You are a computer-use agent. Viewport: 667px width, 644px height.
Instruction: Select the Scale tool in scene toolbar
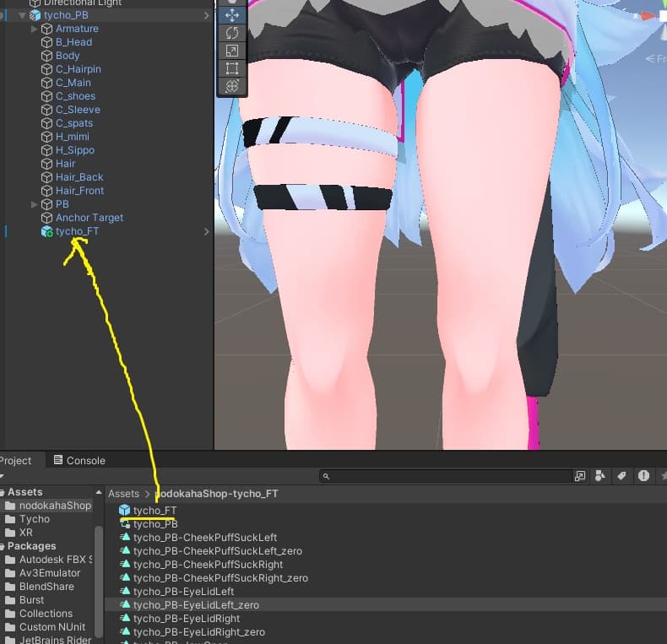point(232,51)
